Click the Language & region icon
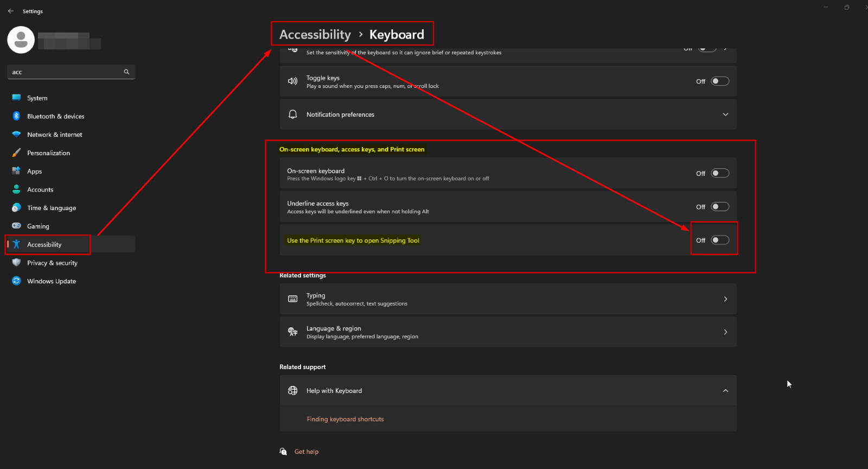Image resolution: width=868 pixels, height=469 pixels. click(x=292, y=332)
